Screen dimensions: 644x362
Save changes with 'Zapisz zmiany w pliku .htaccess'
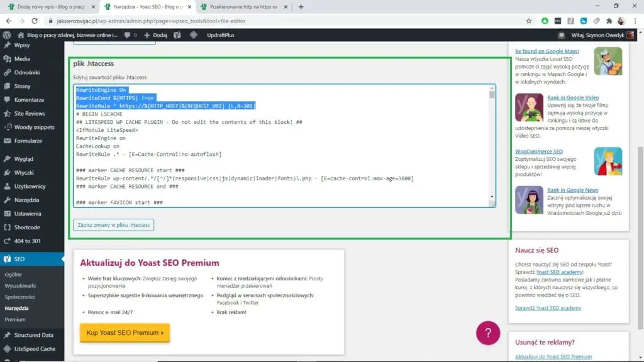click(x=114, y=225)
